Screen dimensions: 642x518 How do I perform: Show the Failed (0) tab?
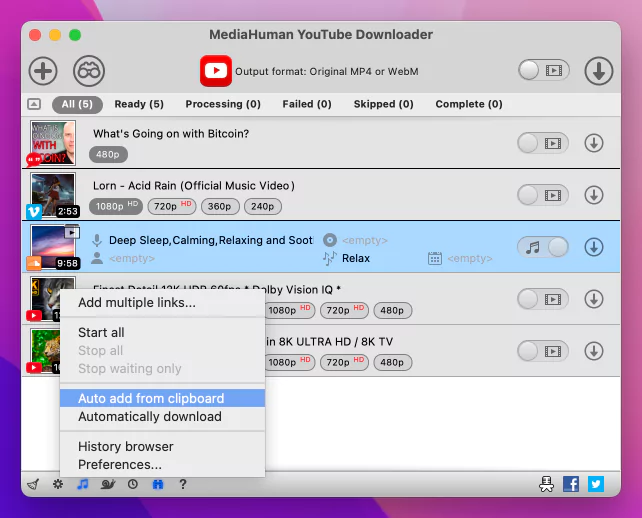(x=307, y=104)
